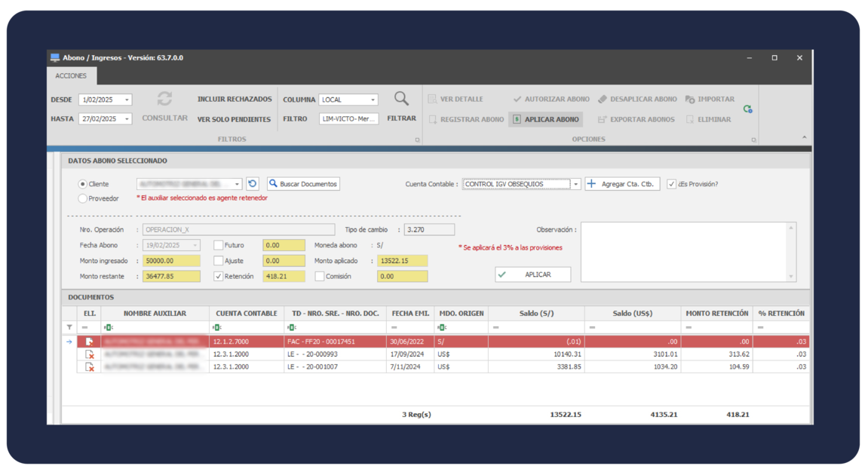Click the APLICAR ABONO toolbar button
868x472 pixels.
pos(545,119)
